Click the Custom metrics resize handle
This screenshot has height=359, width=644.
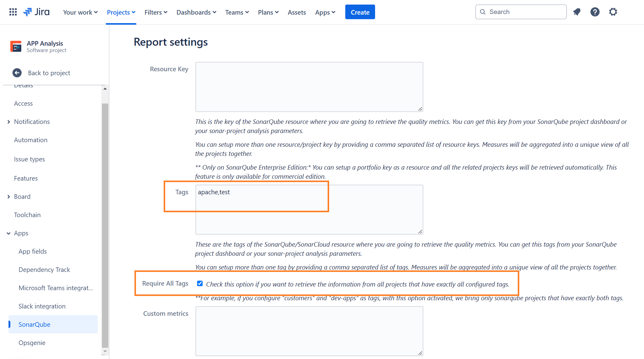tap(420, 353)
